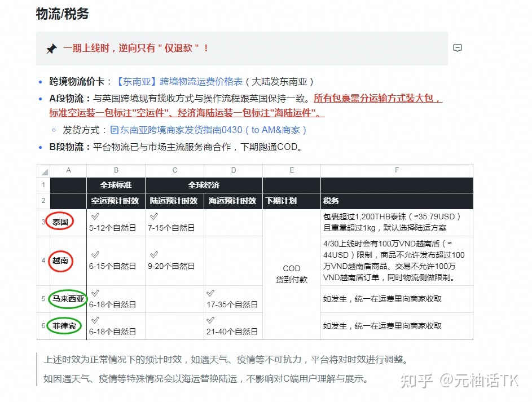Click row number 5 next to 马来西亚
Image resolution: width=532 pixels, height=402 pixels.
coord(44,298)
